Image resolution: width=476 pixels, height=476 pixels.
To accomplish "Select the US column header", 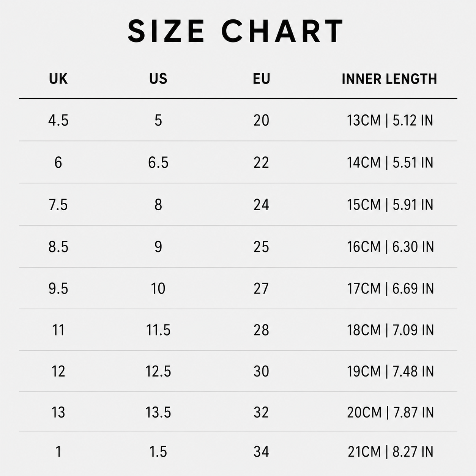I will click(158, 79).
